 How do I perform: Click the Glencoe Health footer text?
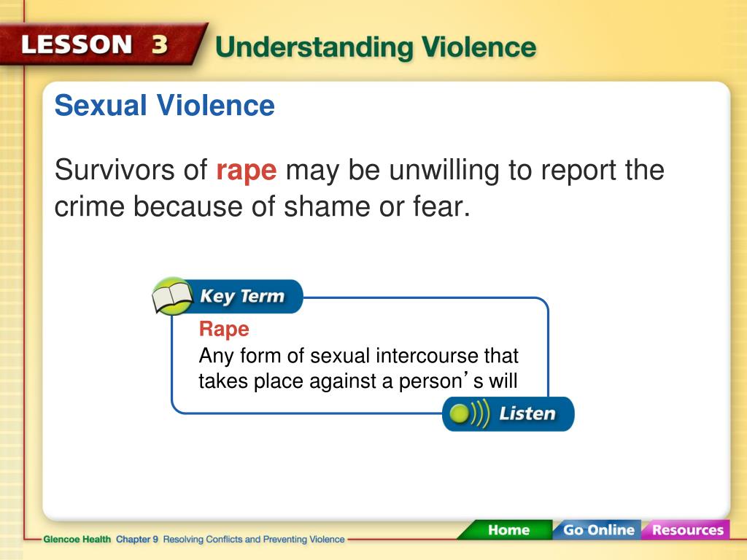click(77, 539)
